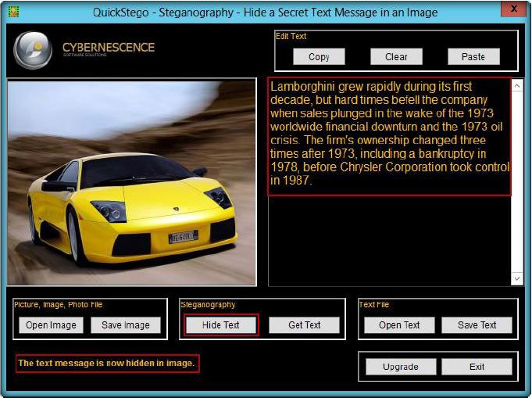
Task: Click the Upgrade button
Action: pos(401,367)
